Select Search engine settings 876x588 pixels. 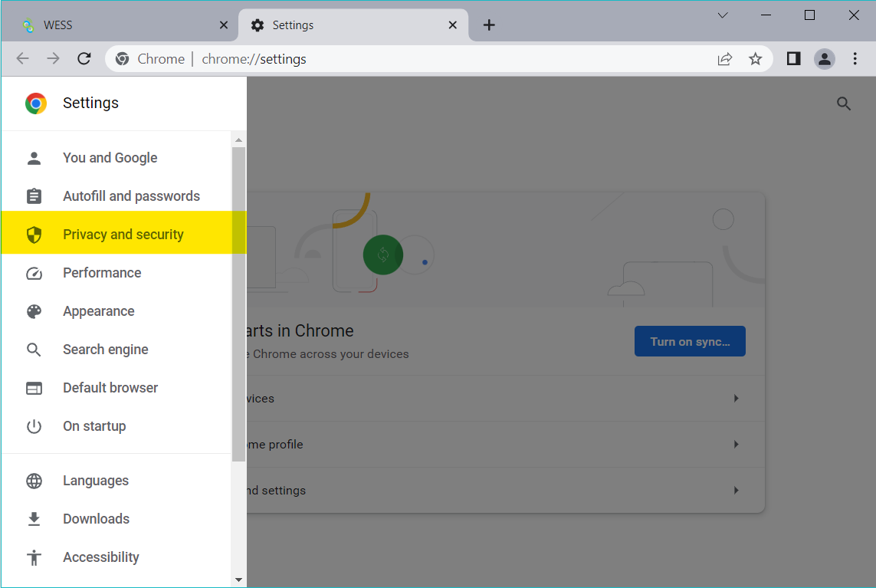[x=116, y=350]
